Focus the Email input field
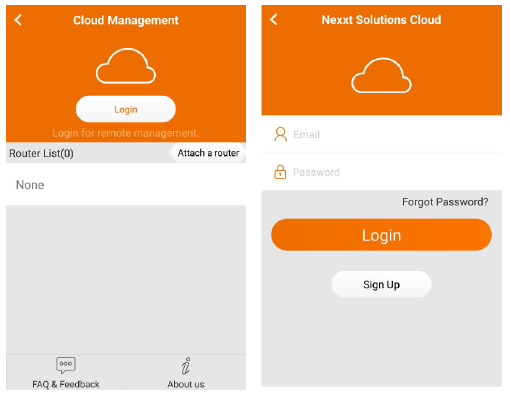 pos(381,135)
